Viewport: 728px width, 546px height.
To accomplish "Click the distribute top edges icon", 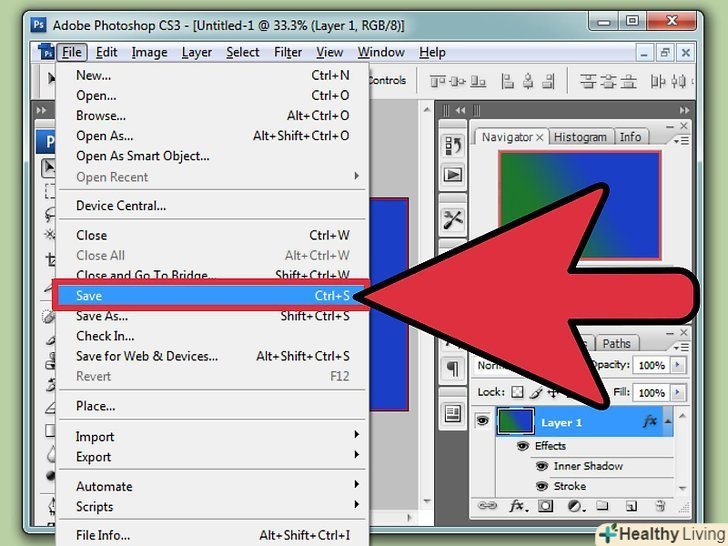I will (x=588, y=82).
